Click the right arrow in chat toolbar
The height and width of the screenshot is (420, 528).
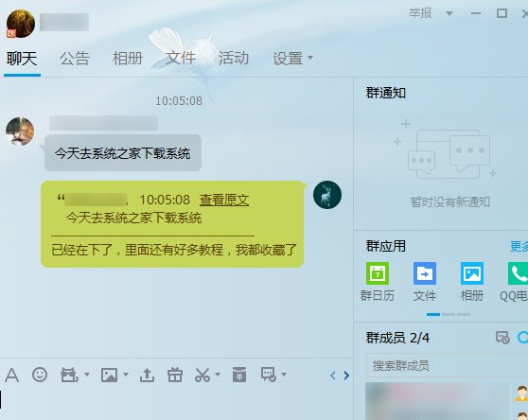point(346,376)
